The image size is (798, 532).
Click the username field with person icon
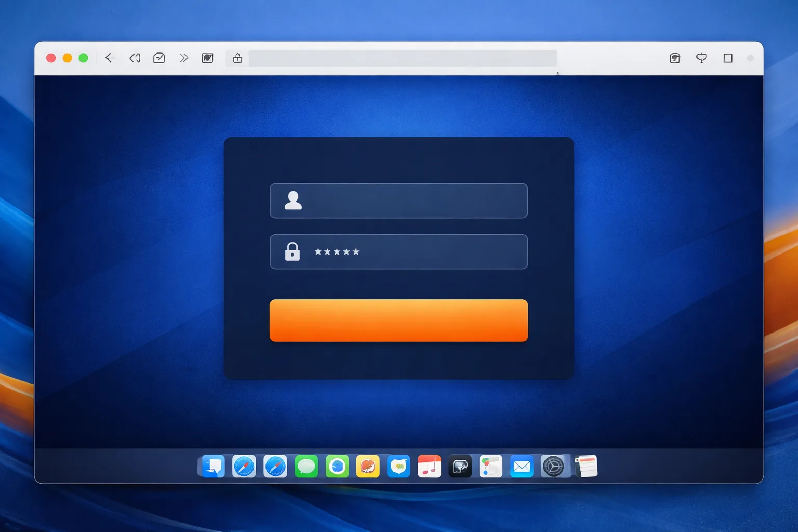click(398, 201)
